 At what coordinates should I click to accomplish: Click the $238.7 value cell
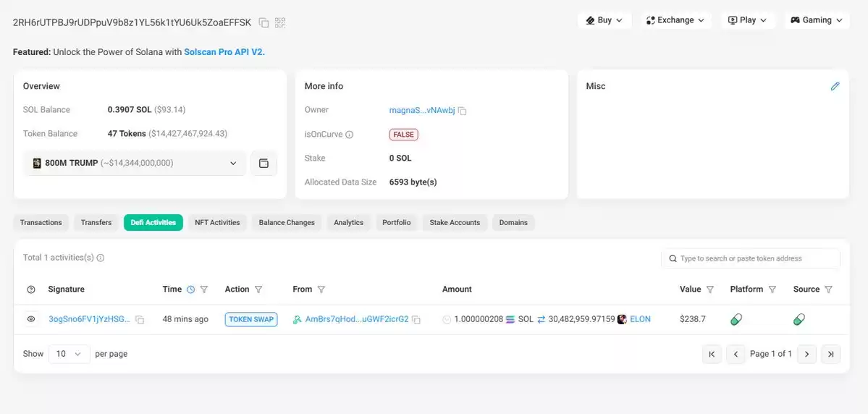click(693, 319)
